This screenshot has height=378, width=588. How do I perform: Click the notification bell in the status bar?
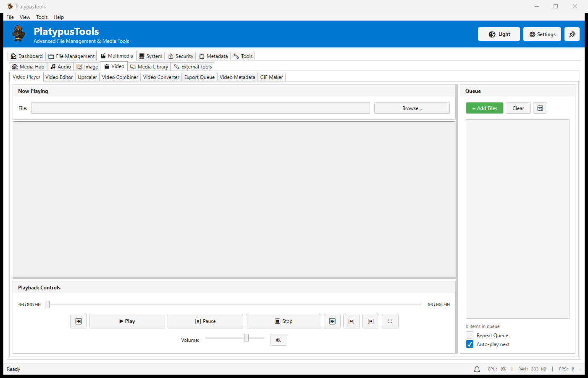pyautogui.click(x=477, y=369)
